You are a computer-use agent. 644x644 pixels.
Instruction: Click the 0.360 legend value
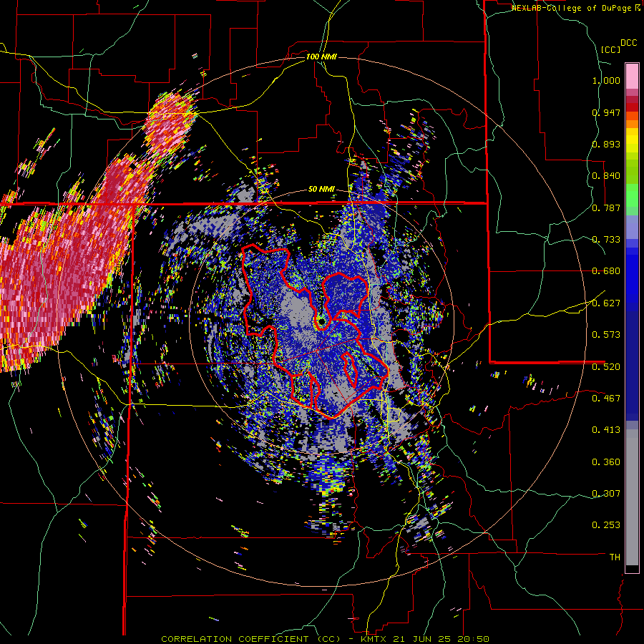606,462
